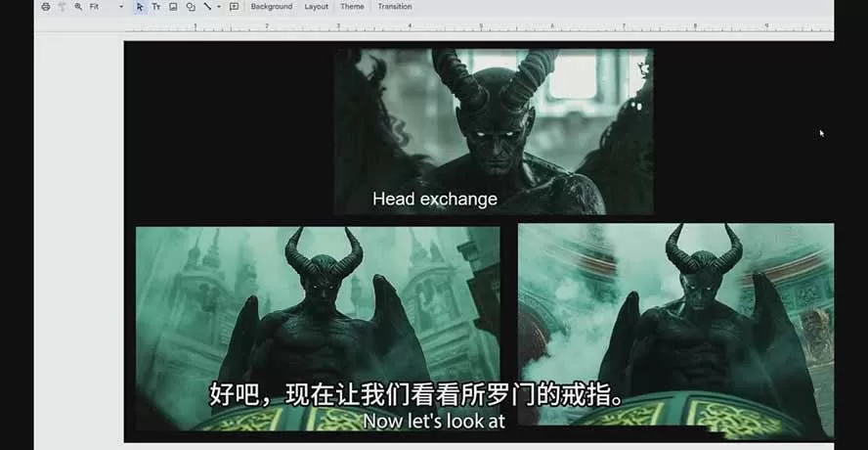Screen dimensions: 868x450
Task: Select the Line tool
Action: pyautogui.click(x=207, y=7)
